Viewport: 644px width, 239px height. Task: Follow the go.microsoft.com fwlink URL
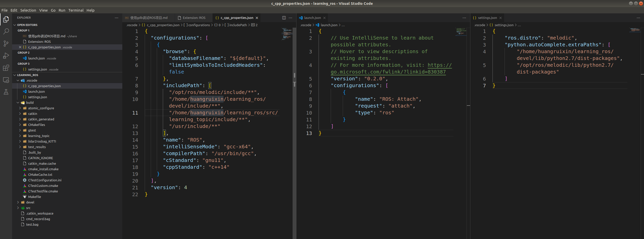pyautogui.click(x=388, y=72)
